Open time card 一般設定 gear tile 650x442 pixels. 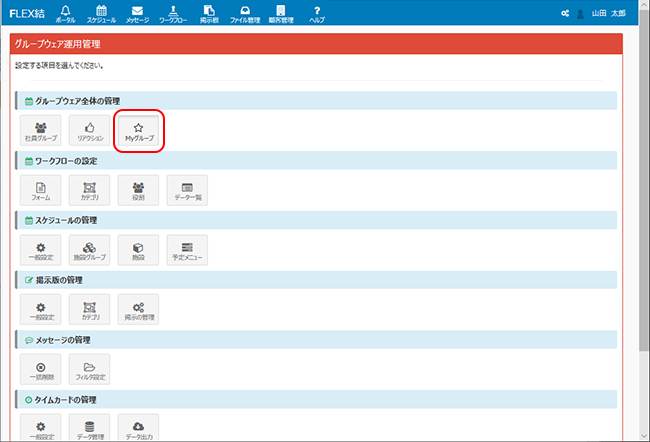[x=41, y=427]
